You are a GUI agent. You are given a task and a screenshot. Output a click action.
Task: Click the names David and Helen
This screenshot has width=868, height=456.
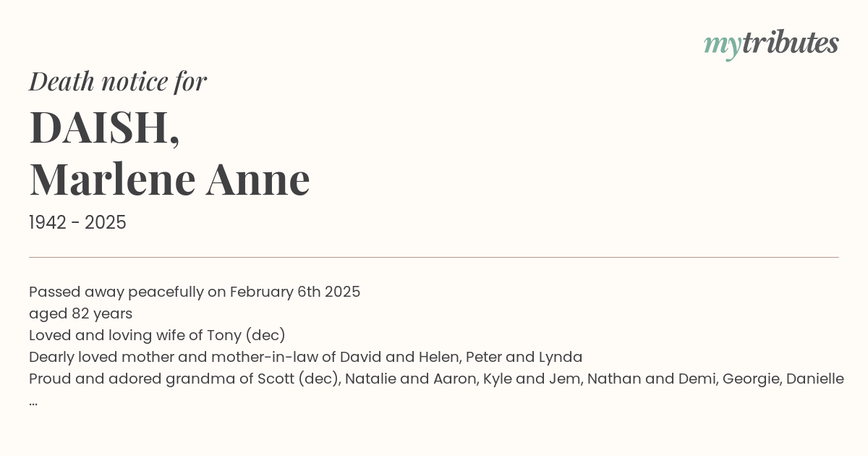[x=400, y=357]
